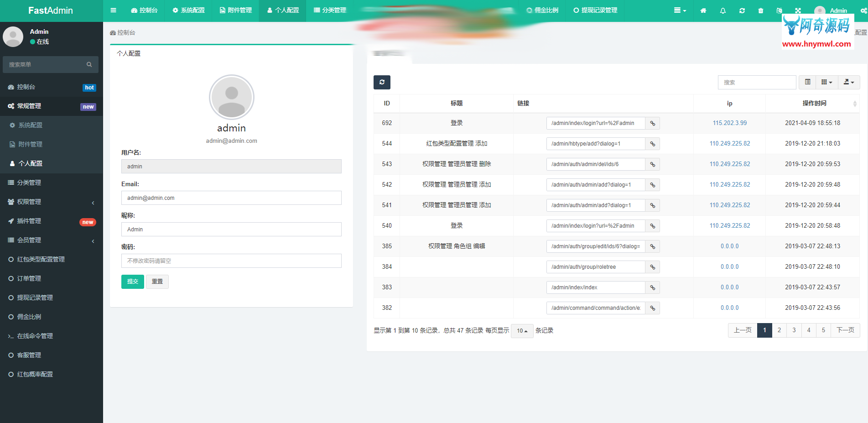Image resolution: width=868 pixels, height=423 pixels.
Task: Switch to the 附件管理 menu item
Action: coord(235,10)
